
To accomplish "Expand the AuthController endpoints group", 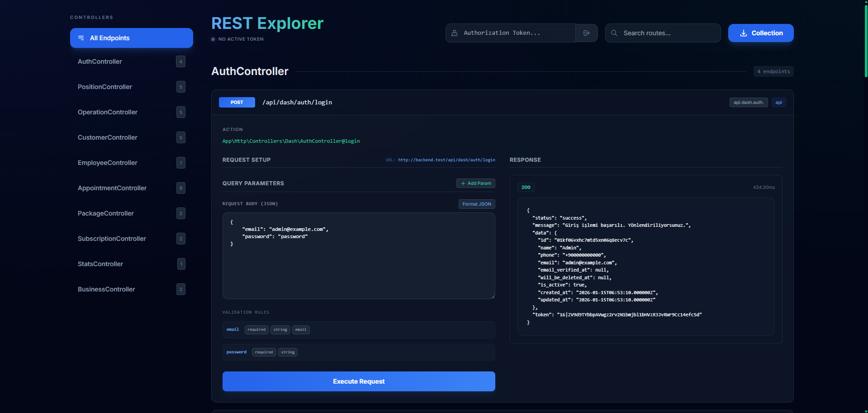I will 100,61.
